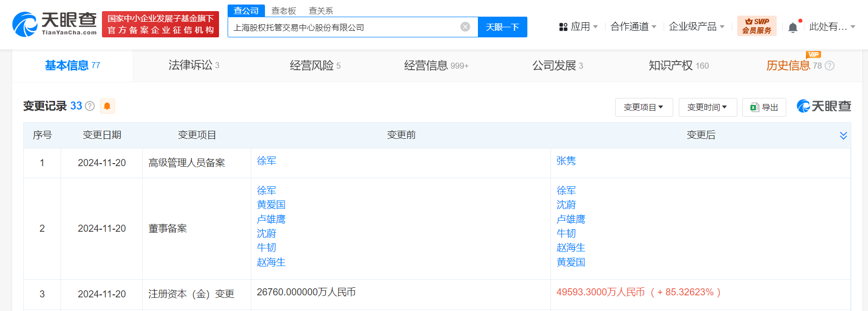Open 沈蔚 link in row 2 变更后

(566, 205)
